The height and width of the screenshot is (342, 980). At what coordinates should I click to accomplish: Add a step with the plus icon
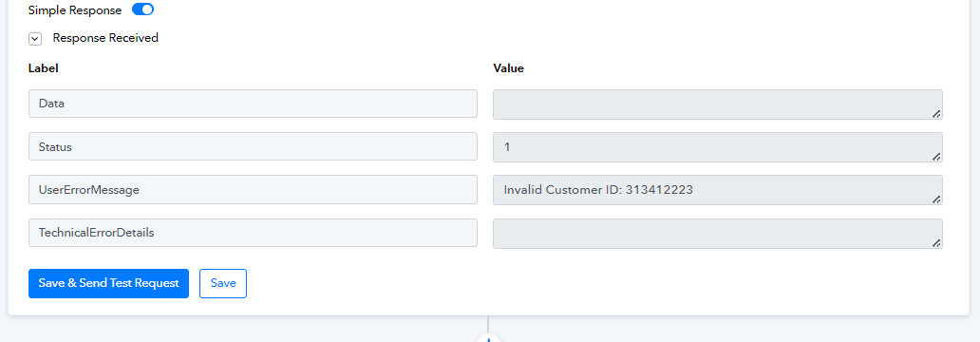[488, 338]
